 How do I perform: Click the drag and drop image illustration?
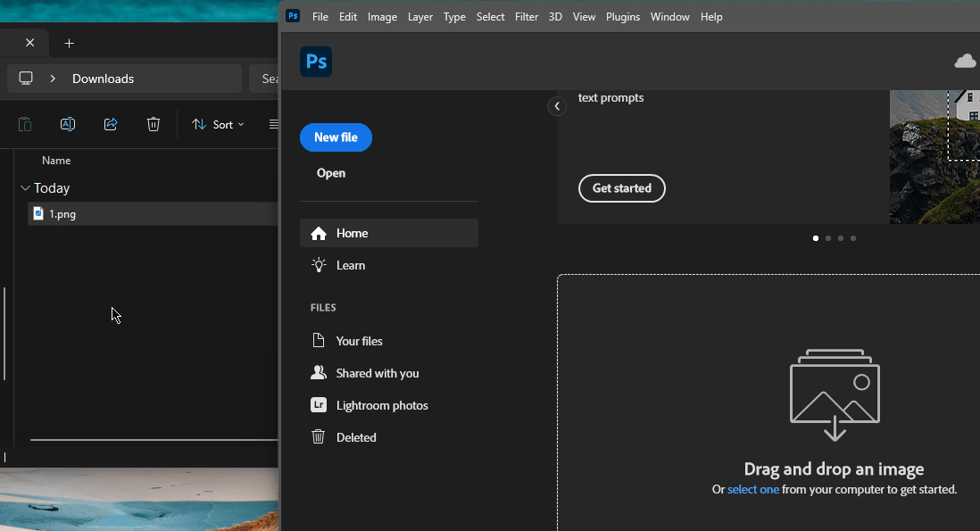pyautogui.click(x=835, y=394)
